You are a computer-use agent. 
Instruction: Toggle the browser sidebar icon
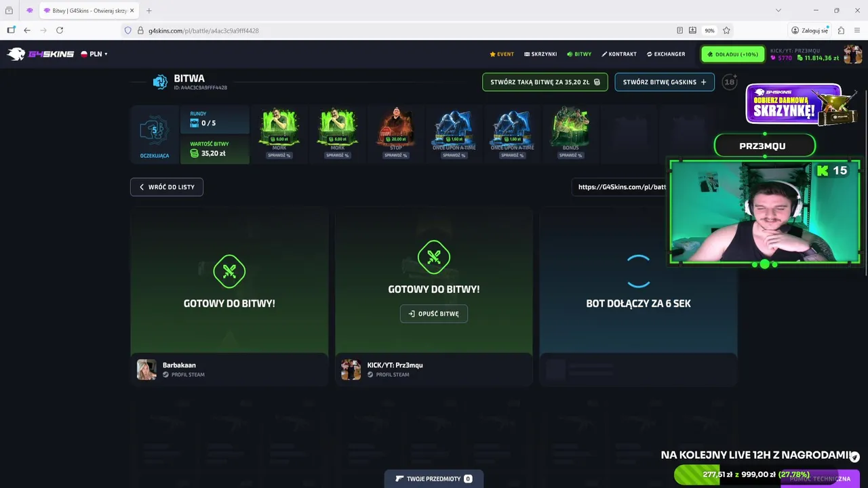(11, 30)
